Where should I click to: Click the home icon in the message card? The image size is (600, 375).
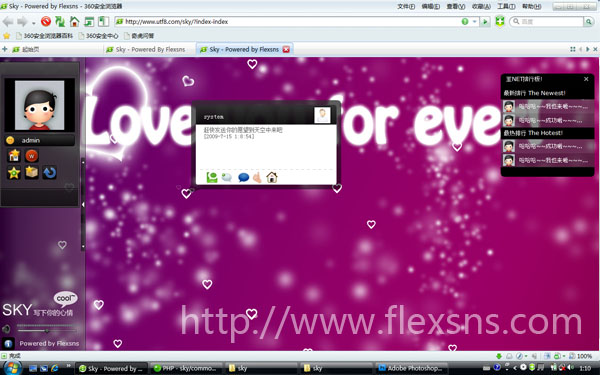[x=272, y=177]
